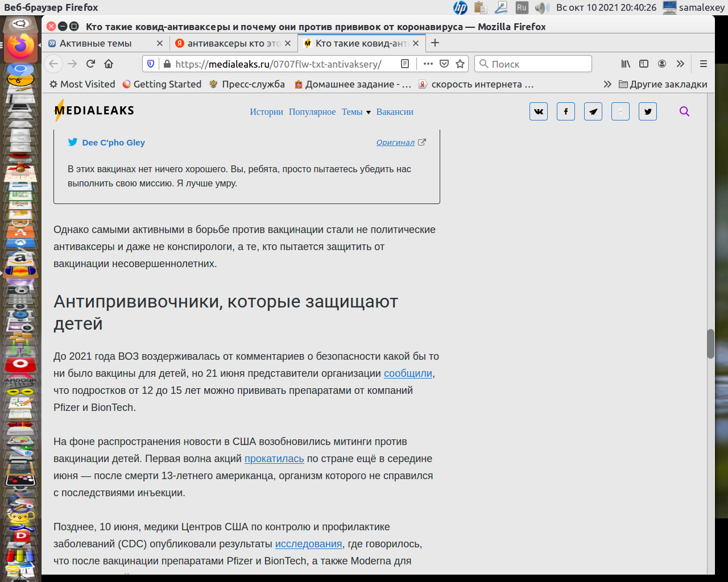Open page actions three-dot menu
The height and width of the screenshot is (582, 728).
point(428,64)
